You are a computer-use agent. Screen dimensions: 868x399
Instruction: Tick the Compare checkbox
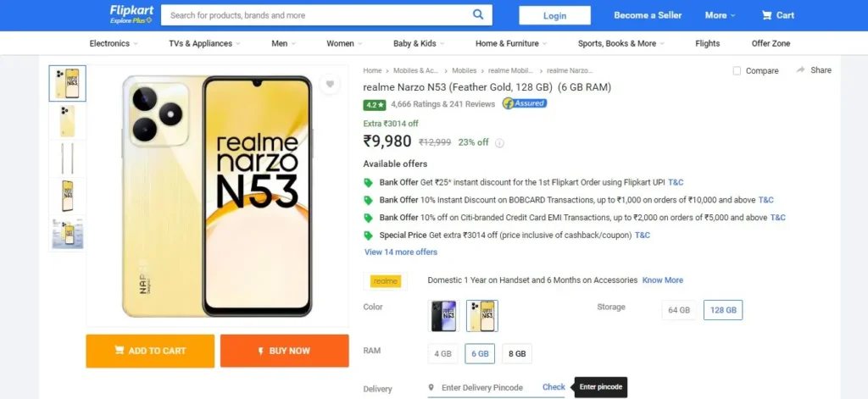[x=737, y=71]
